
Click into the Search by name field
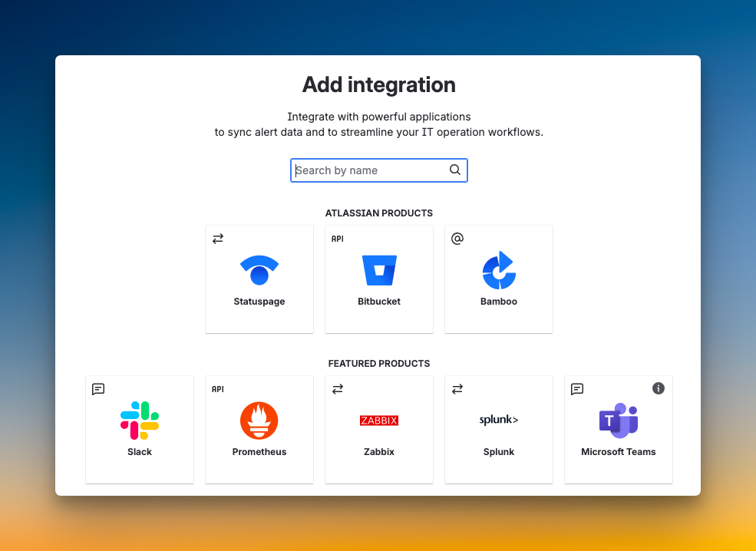pos(368,170)
